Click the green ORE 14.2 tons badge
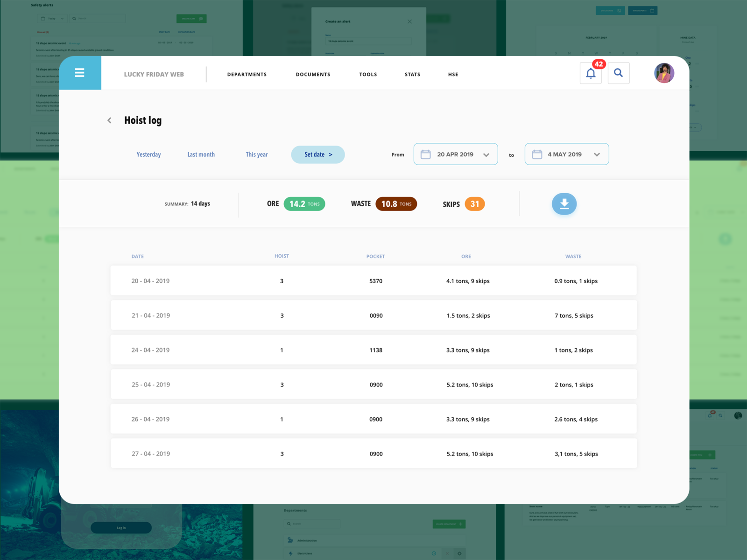The height and width of the screenshot is (560, 747). (304, 204)
